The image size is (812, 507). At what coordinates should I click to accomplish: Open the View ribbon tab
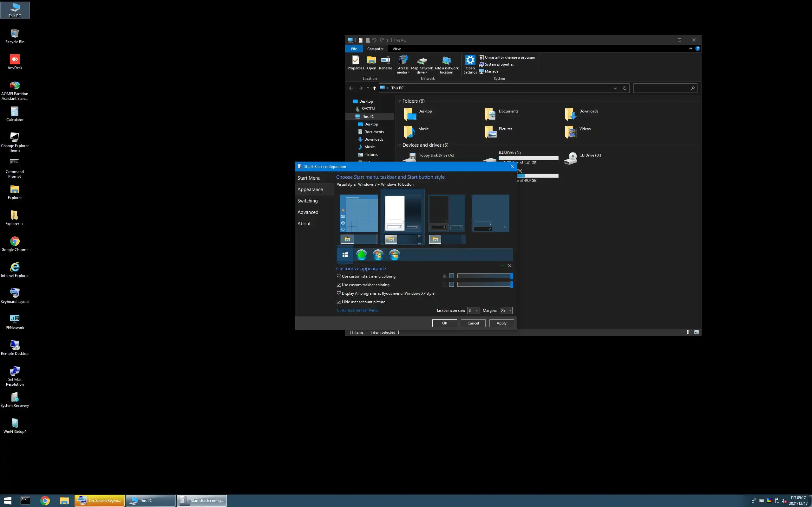tap(396, 48)
